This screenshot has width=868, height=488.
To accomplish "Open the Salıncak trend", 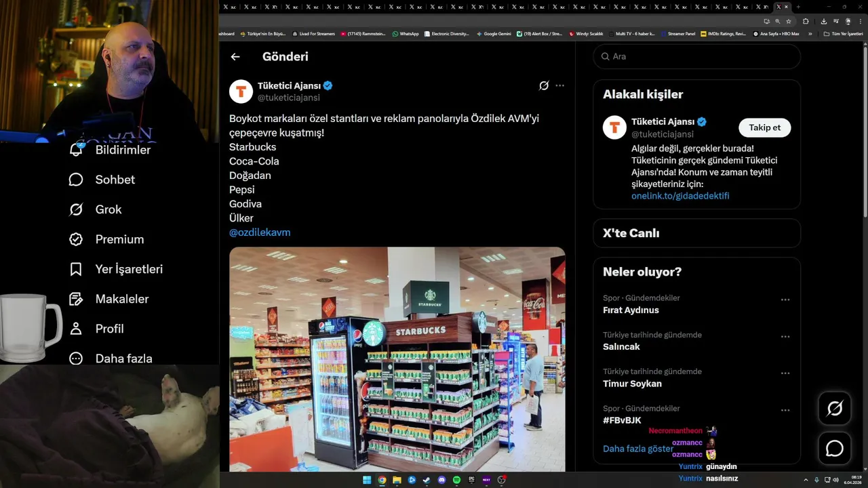I will pos(621,347).
